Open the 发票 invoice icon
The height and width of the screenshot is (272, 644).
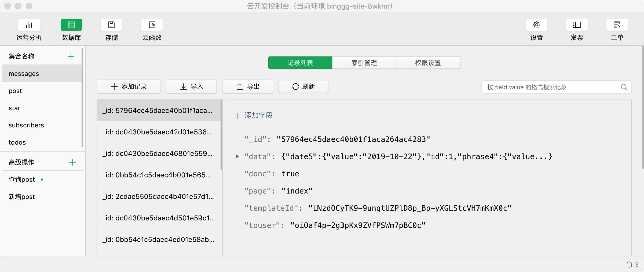point(577,25)
